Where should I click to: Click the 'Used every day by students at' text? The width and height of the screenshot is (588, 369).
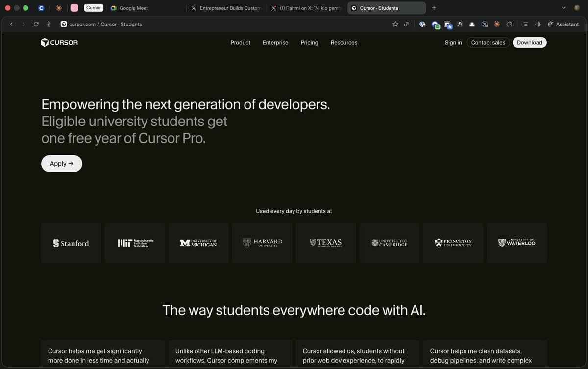click(294, 211)
